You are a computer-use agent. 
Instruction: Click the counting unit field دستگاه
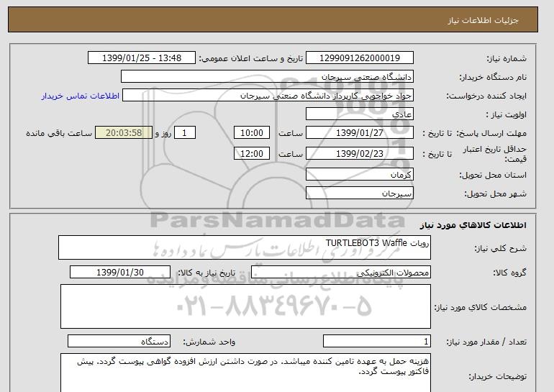click(119, 341)
